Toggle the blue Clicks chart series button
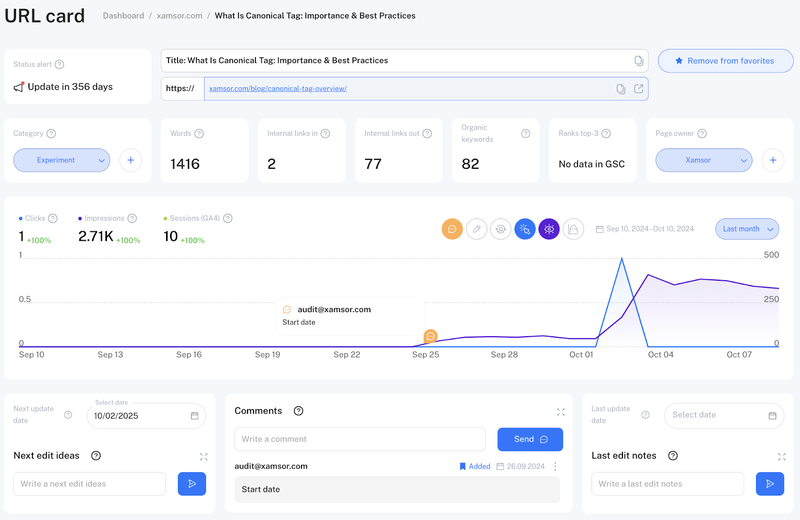 click(x=525, y=229)
